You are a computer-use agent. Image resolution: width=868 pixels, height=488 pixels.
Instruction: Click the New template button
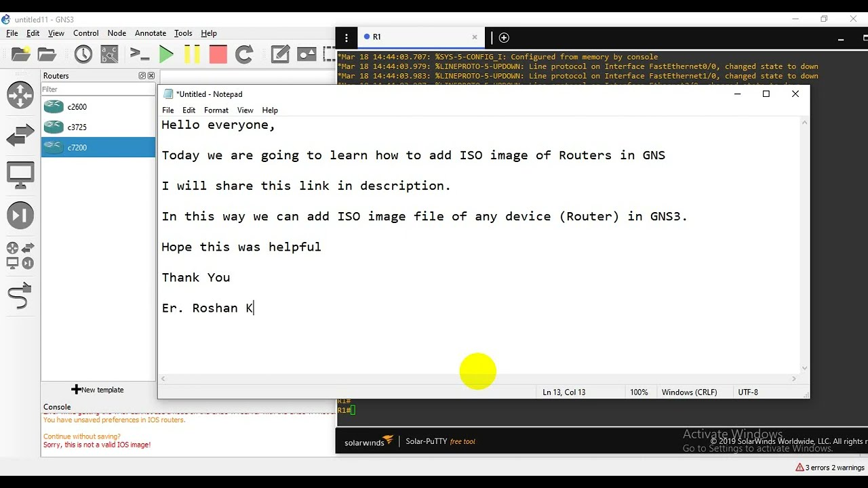coord(98,390)
